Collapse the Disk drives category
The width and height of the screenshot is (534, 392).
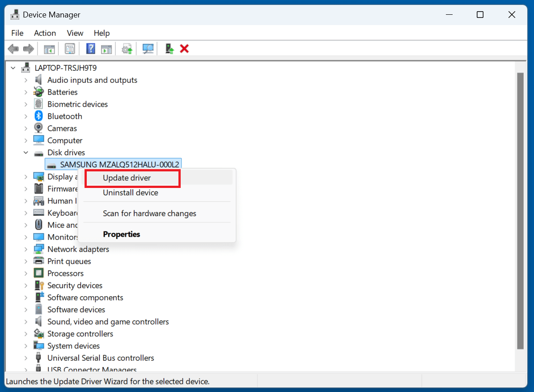tap(25, 152)
